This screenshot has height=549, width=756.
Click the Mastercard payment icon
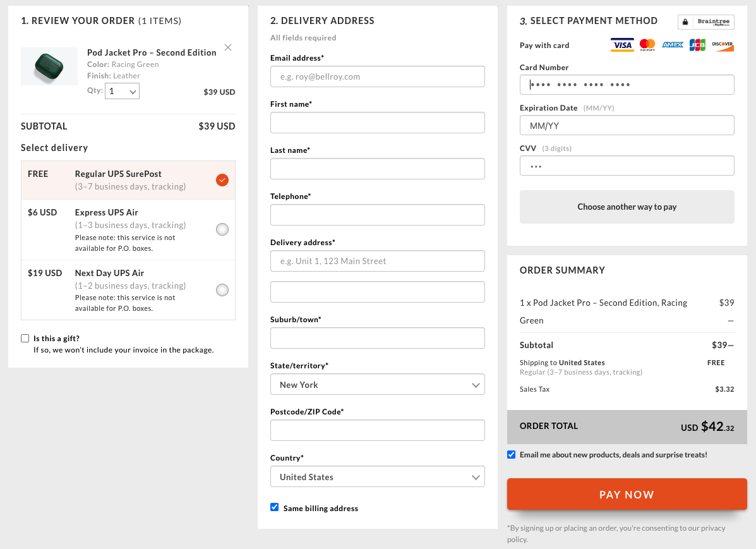(647, 45)
